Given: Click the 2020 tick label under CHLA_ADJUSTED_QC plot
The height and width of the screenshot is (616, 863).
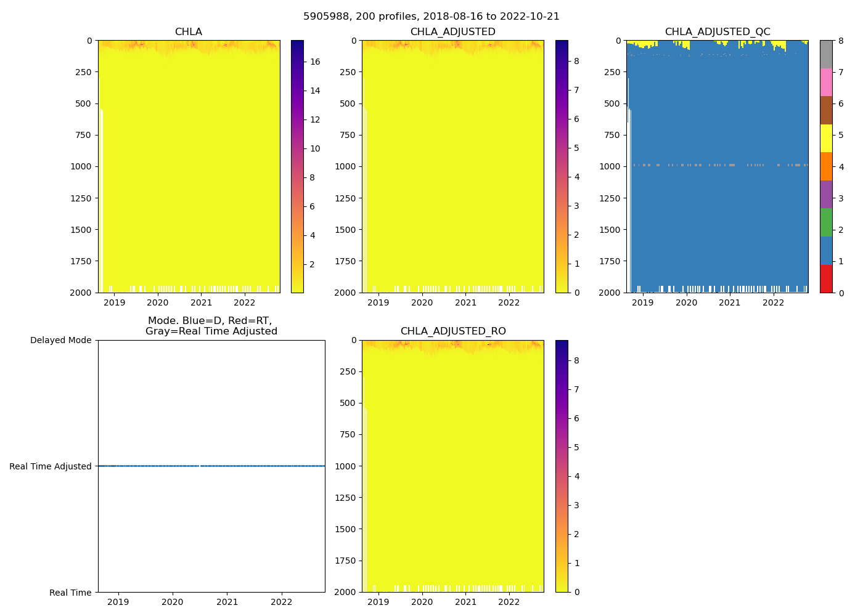Looking at the screenshot, I should click(x=686, y=302).
